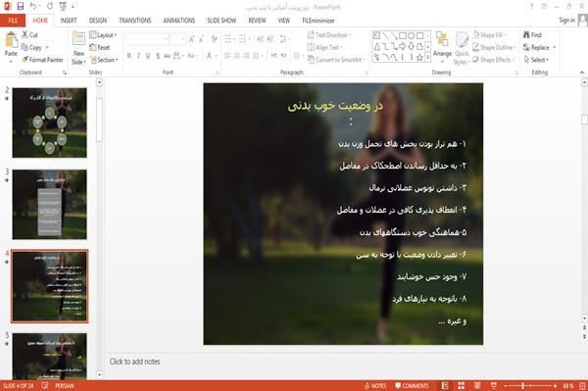Viewport: 588px width, 391px height.
Task: Select the rectangle shape in gallery
Action: pos(403,36)
